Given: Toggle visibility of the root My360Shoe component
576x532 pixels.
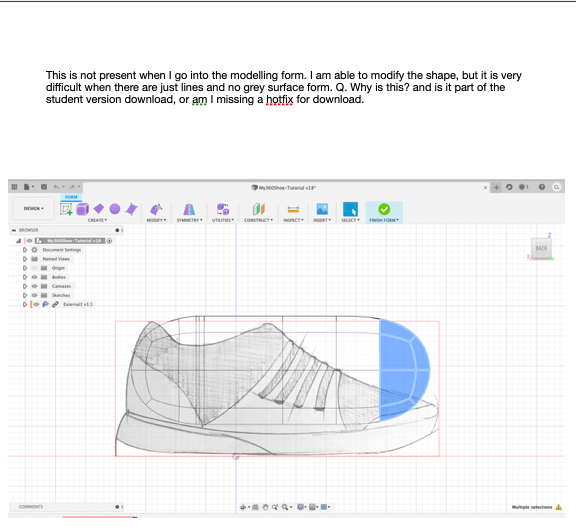Looking at the screenshot, I should [29, 241].
